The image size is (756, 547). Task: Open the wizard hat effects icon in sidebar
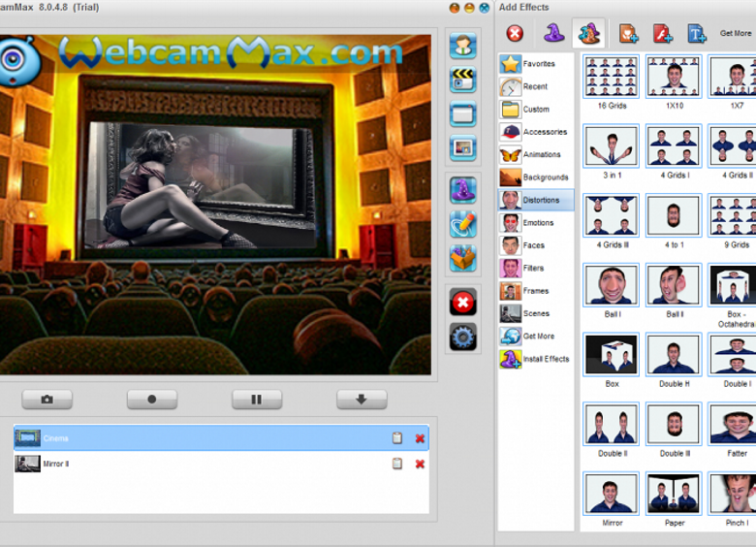tap(463, 190)
